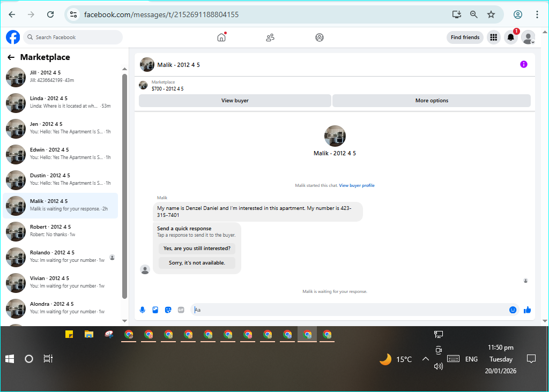
Task: Choose a GIF icon
Action: click(x=181, y=310)
